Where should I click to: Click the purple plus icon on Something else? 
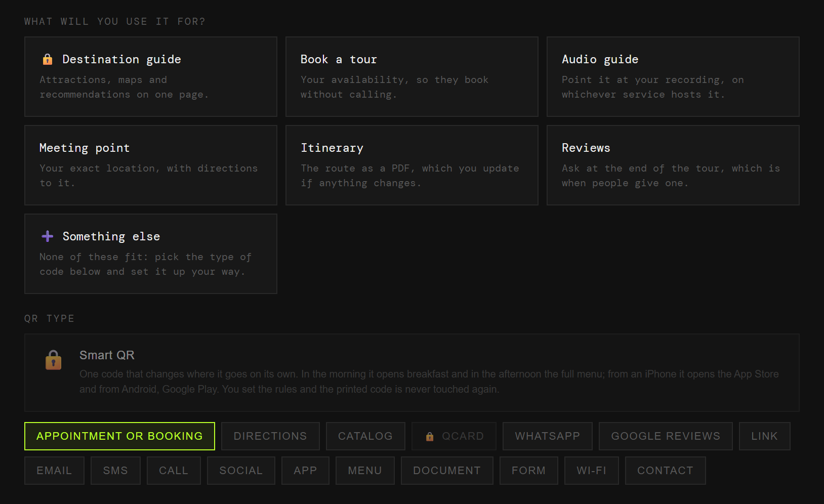coord(48,236)
